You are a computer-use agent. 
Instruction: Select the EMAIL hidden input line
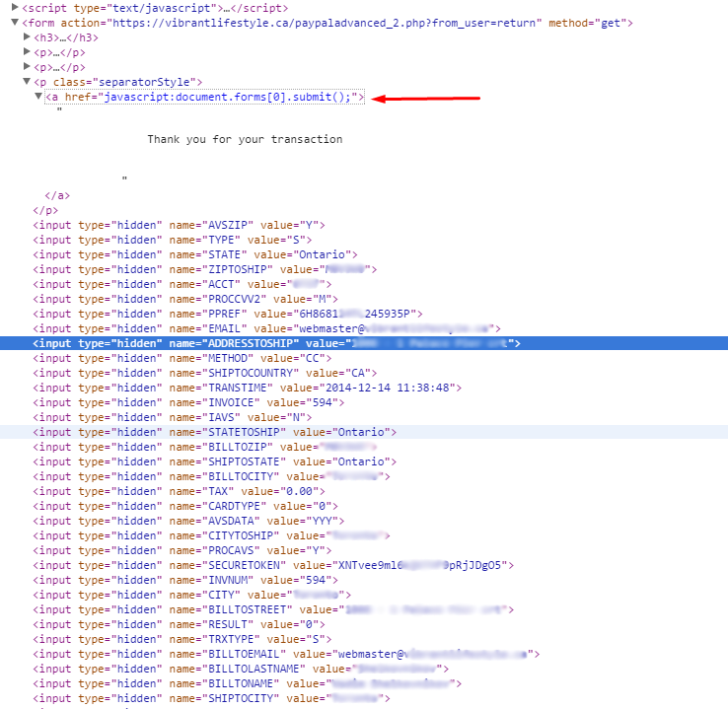point(267,329)
